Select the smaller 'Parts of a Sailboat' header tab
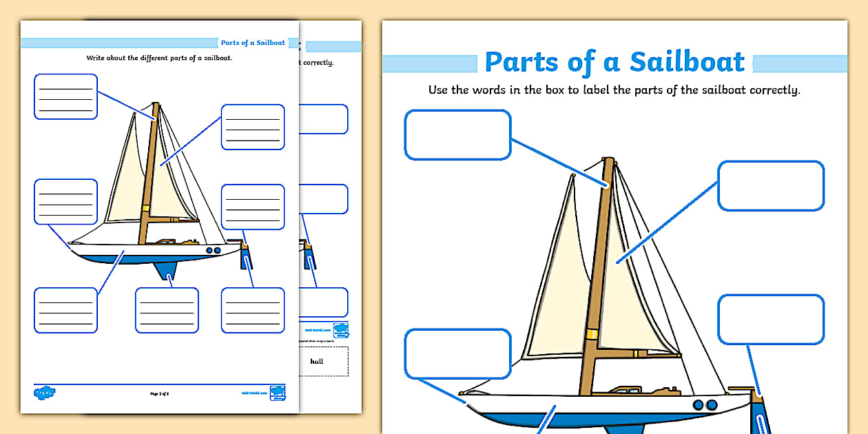Viewport: 868px width, 434px height. (x=252, y=42)
